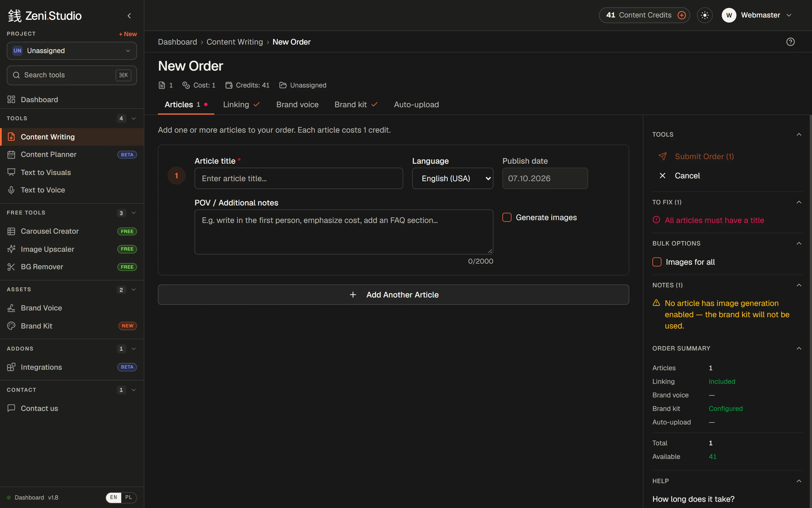The height and width of the screenshot is (508, 812).
Task: Collapse the FREE TOOLS sidebar section
Action: 134,213
